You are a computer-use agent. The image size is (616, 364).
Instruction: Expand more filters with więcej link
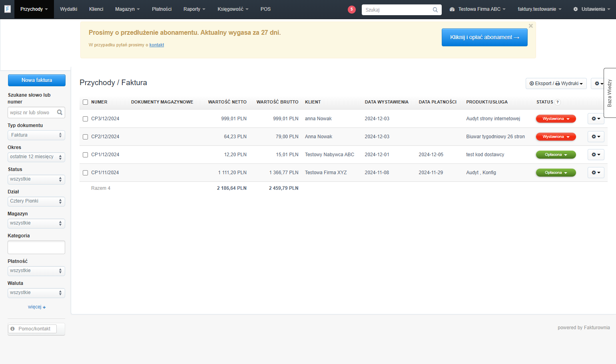37,307
